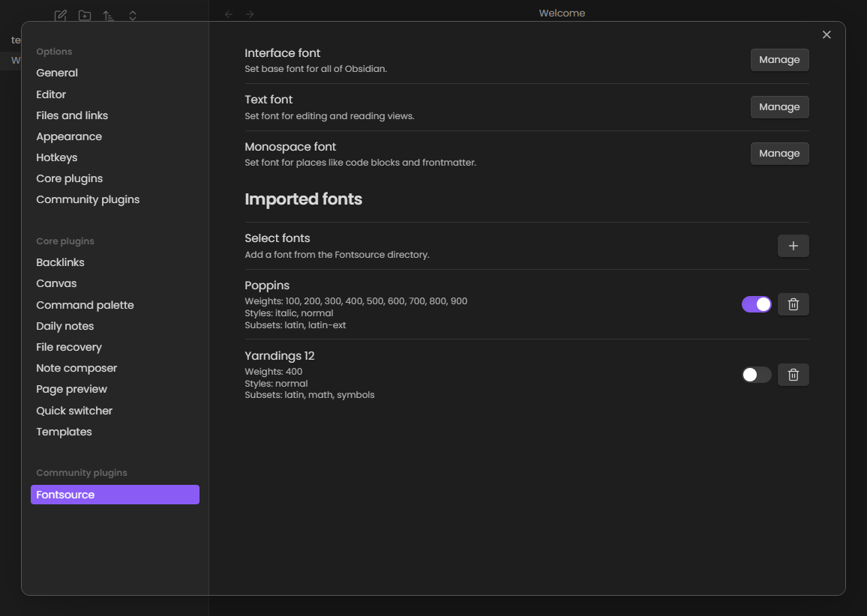
Task: Click the new folder icon
Action: 85,15
